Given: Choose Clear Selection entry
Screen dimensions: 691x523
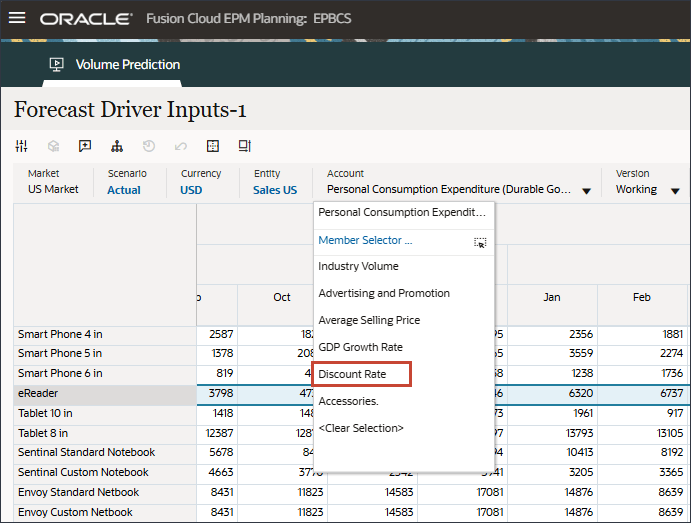Looking at the screenshot, I should click(x=361, y=428).
